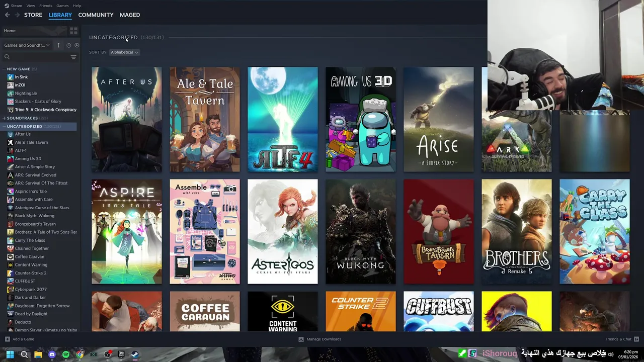Open Friends & Chat
The height and width of the screenshot is (362, 644).
[x=622, y=339]
